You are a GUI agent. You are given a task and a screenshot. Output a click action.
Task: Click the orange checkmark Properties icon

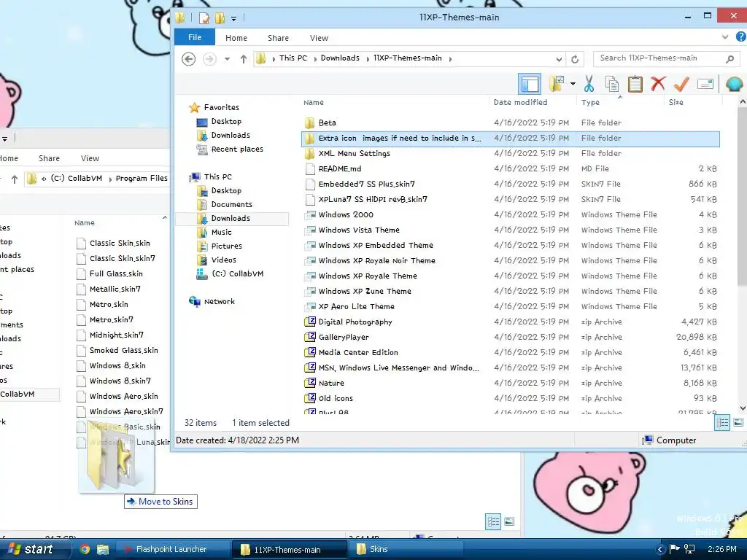(681, 85)
